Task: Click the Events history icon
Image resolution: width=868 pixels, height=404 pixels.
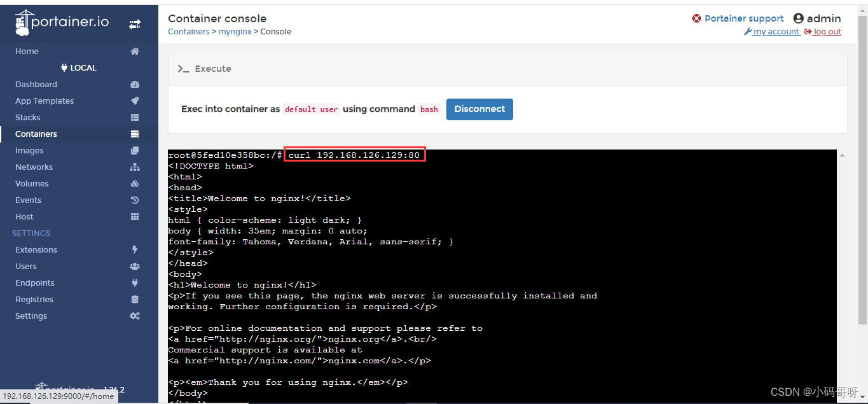Action: pos(135,200)
